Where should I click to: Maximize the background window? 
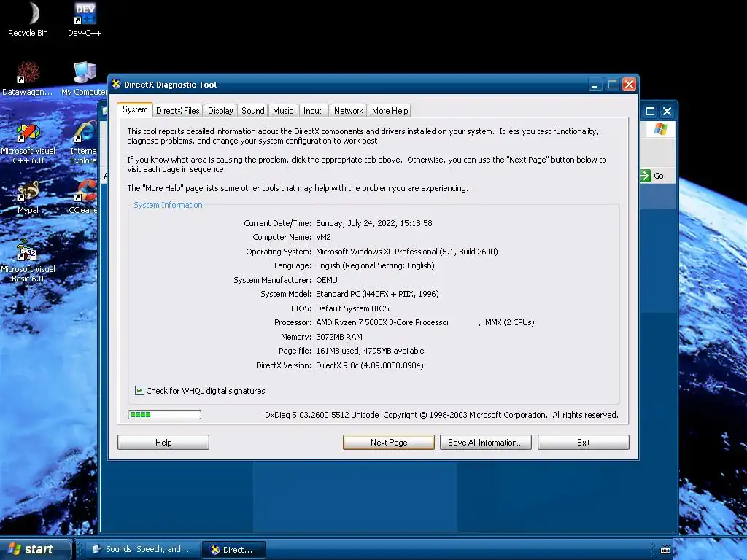click(650, 112)
